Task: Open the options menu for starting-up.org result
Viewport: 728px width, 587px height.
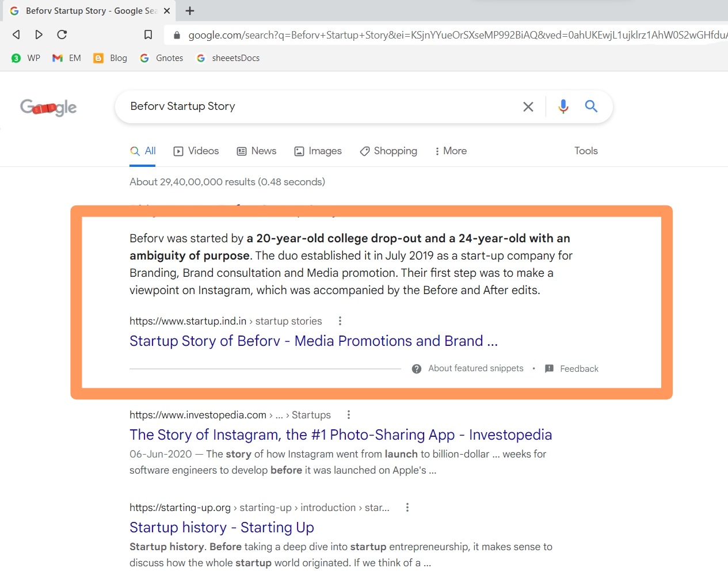Action: tap(407, 508)
